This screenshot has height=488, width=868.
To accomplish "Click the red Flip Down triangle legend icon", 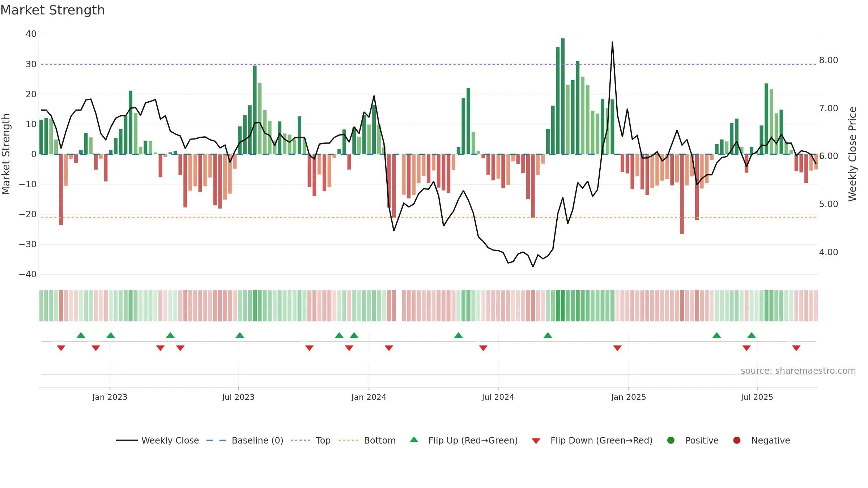I will [x=536, y=441].
